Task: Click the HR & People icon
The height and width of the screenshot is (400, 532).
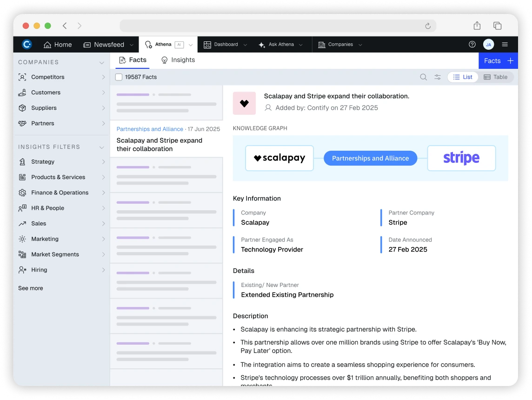Action: click(22, 208)
